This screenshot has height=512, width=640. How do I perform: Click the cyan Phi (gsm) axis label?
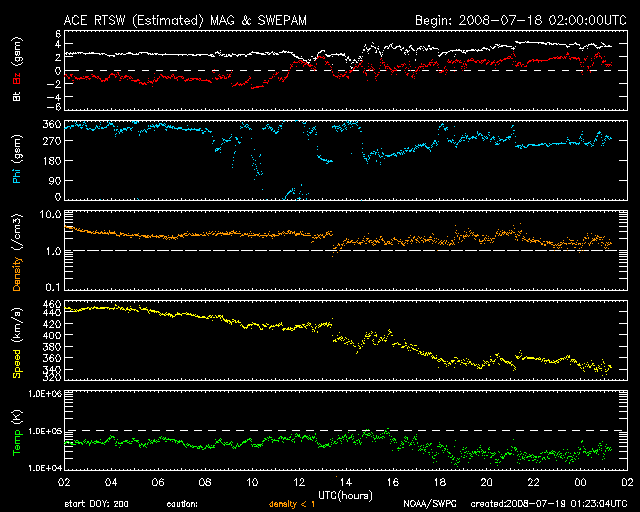[x=17, y=159]
